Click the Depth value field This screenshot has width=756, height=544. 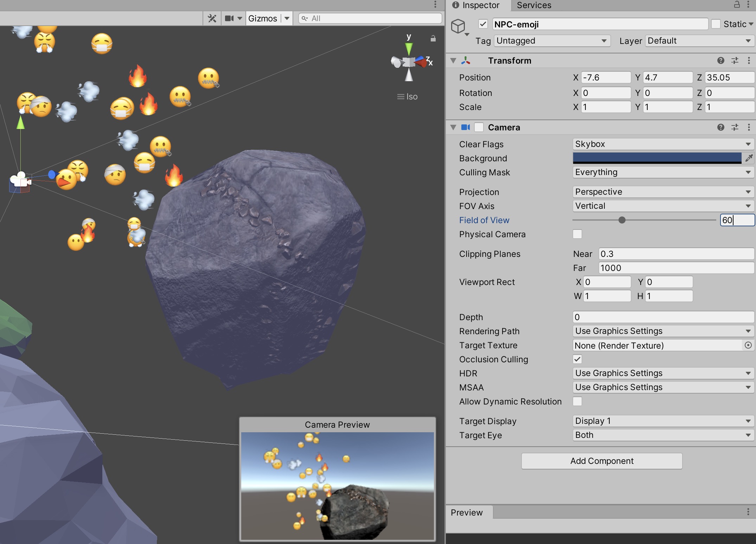pos(663,317)
